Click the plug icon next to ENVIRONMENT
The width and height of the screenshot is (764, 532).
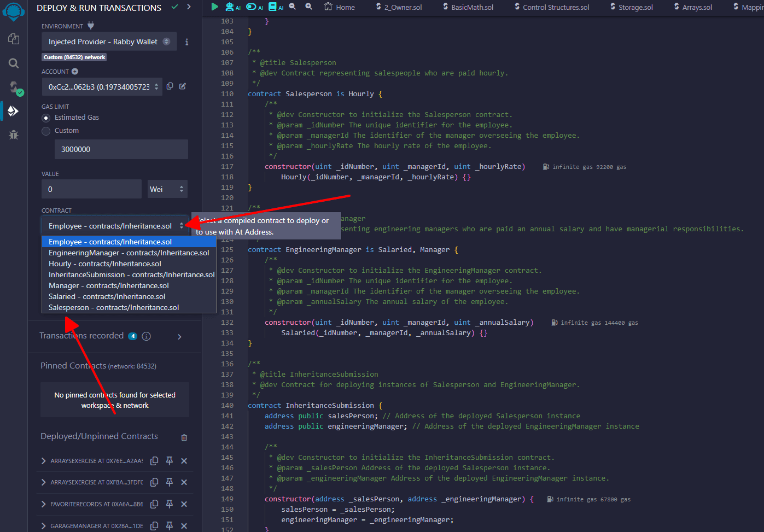(91, 26)
